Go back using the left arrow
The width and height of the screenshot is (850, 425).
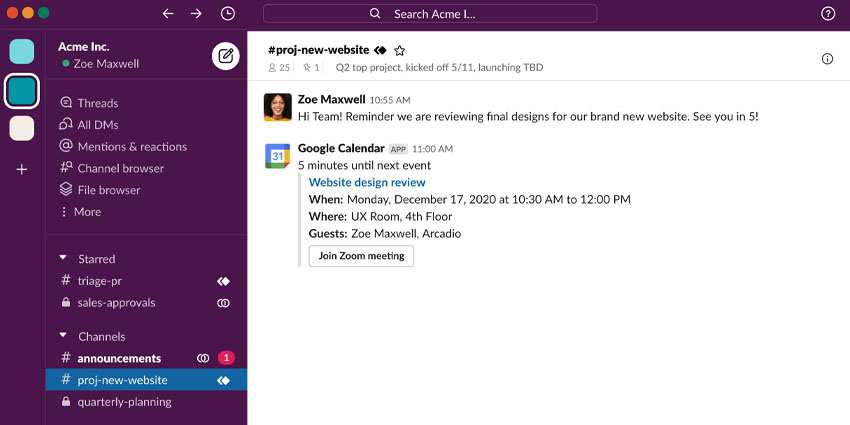pyautogui.click(x=168, y=14)
